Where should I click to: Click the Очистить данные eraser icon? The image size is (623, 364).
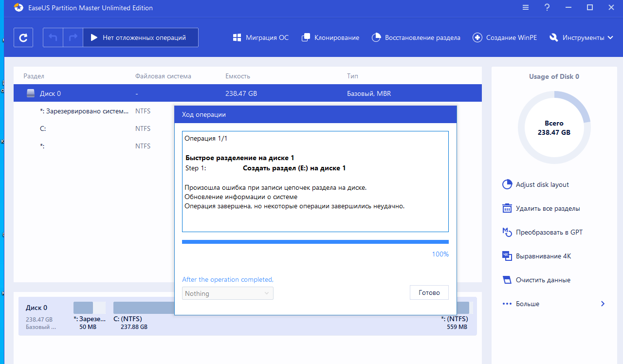pos(507,280)
